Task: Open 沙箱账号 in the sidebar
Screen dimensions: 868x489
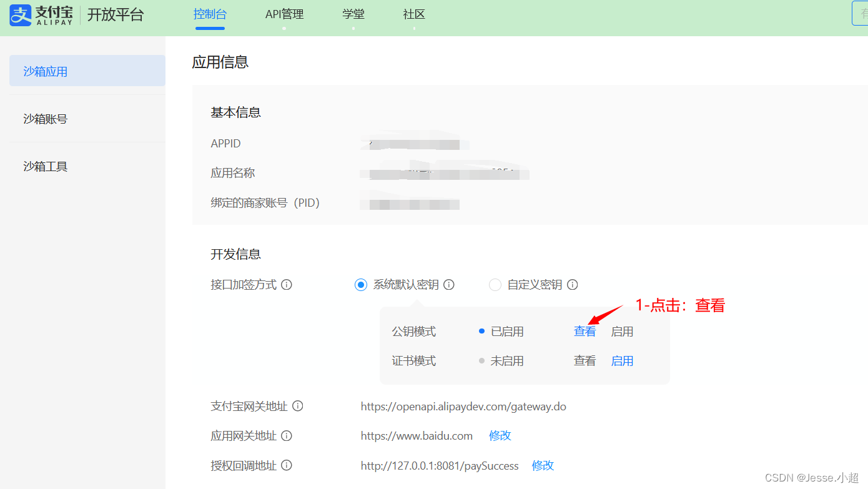Action: tap(44, 119)
